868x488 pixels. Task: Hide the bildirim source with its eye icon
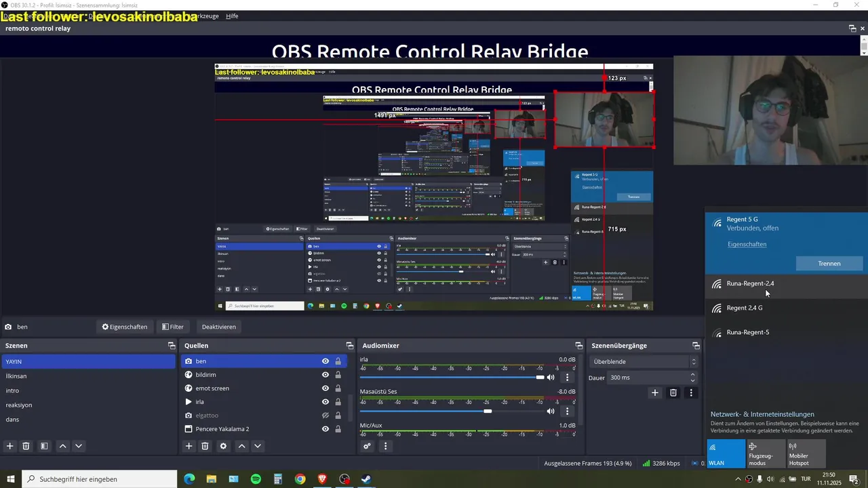[325, 375]
